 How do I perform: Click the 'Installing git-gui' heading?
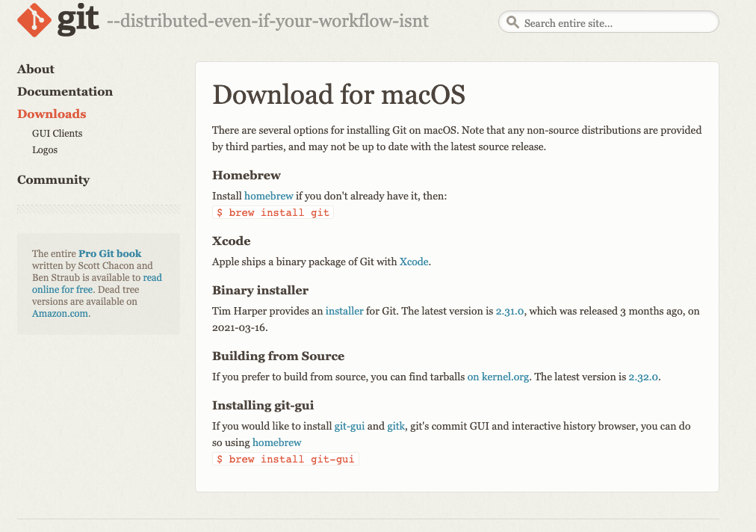263,406
